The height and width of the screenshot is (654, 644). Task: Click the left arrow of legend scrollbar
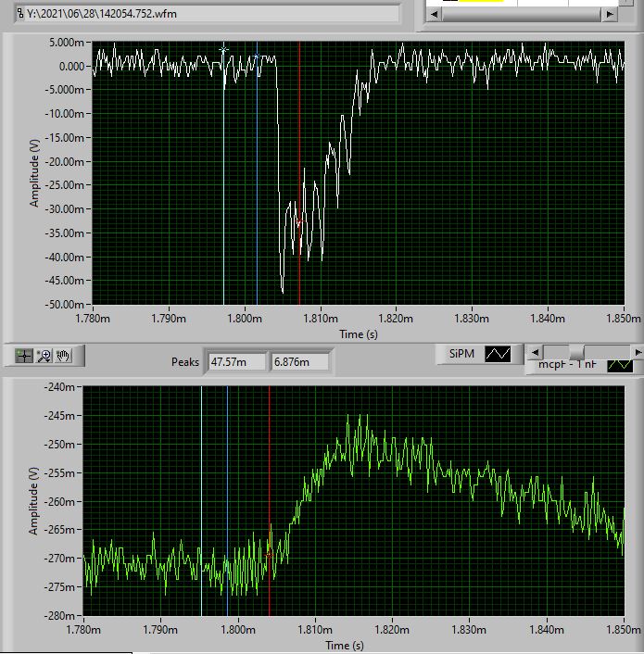click(533, 352)
